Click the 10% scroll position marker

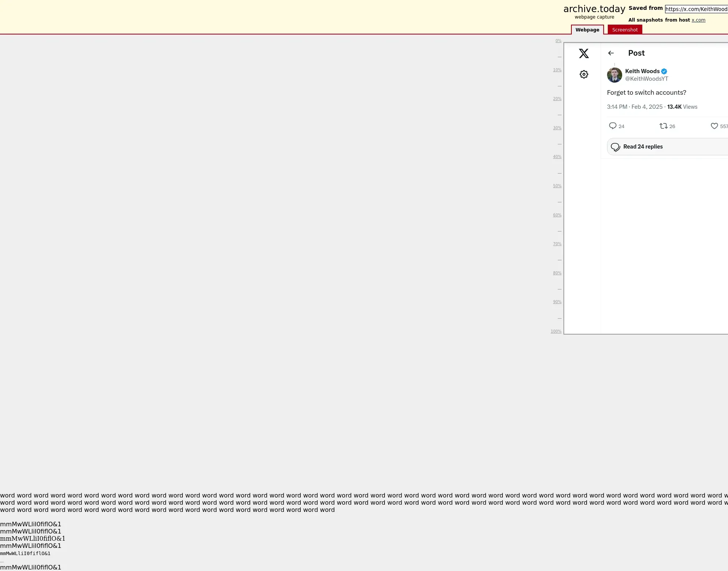pos(557,70)
